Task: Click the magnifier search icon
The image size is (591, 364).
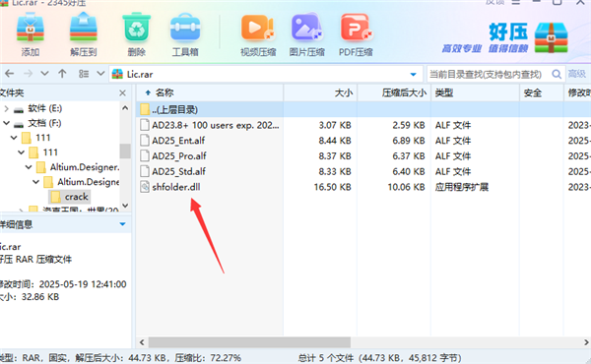Action: coord(557,74)
